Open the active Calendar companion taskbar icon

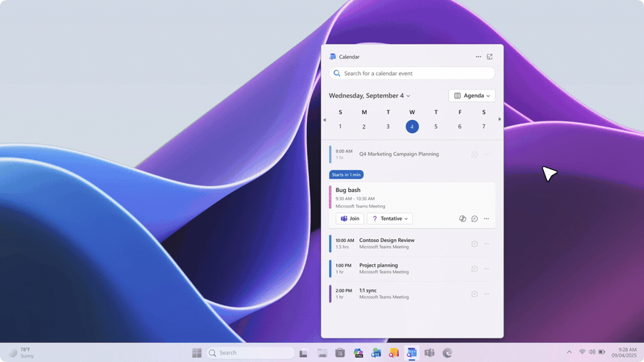[x=411, y=352]
